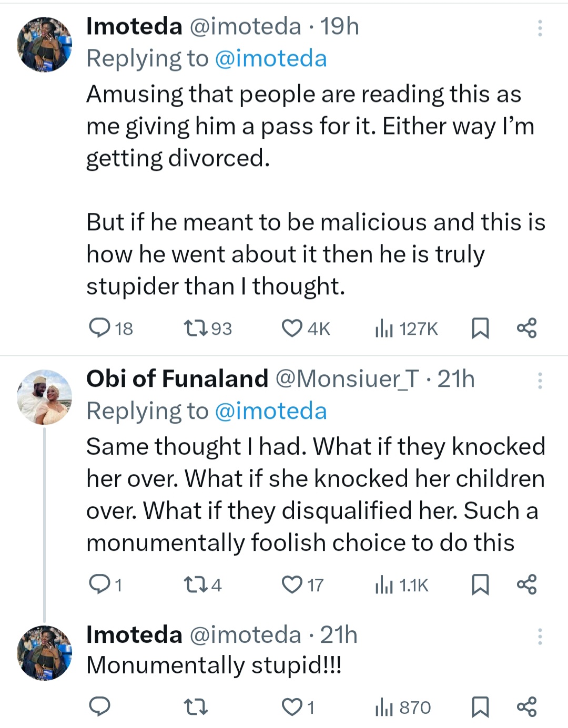Open @imoteda mention in top tweet

(271, 58)
